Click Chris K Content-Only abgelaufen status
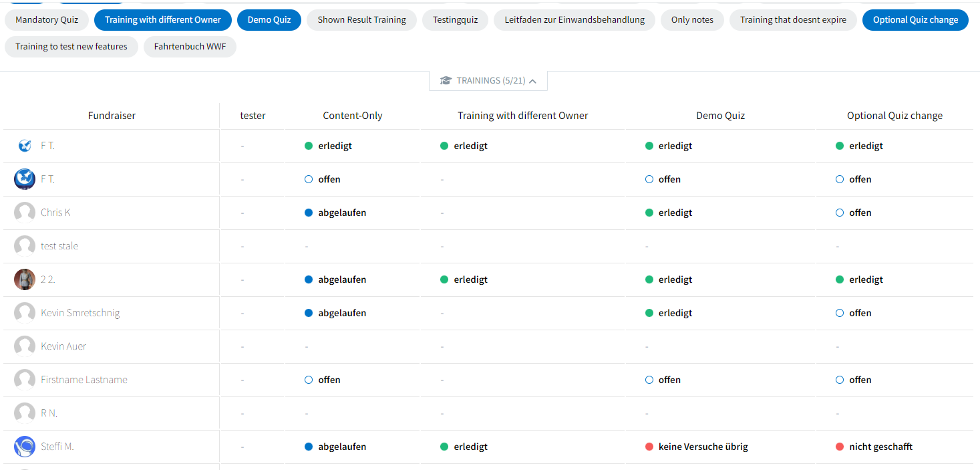This screenshot has height=470, width=980. (x=335, y=213)
